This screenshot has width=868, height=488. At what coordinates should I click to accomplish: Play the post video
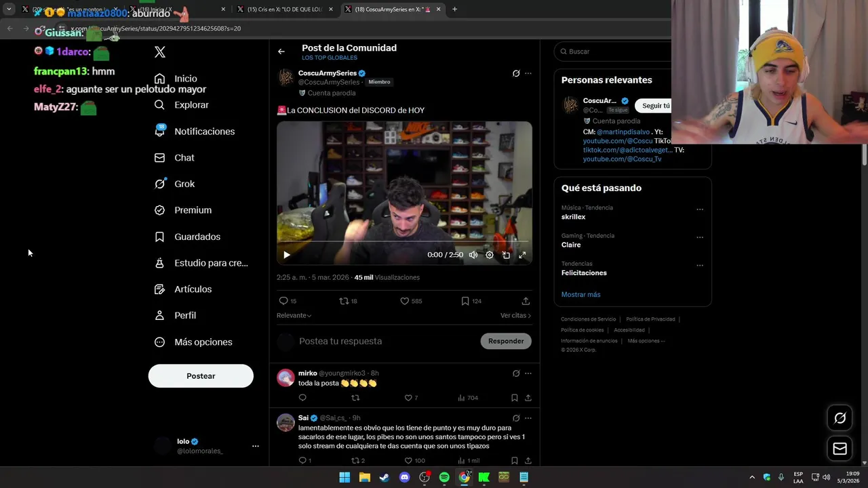click(287, 255)
